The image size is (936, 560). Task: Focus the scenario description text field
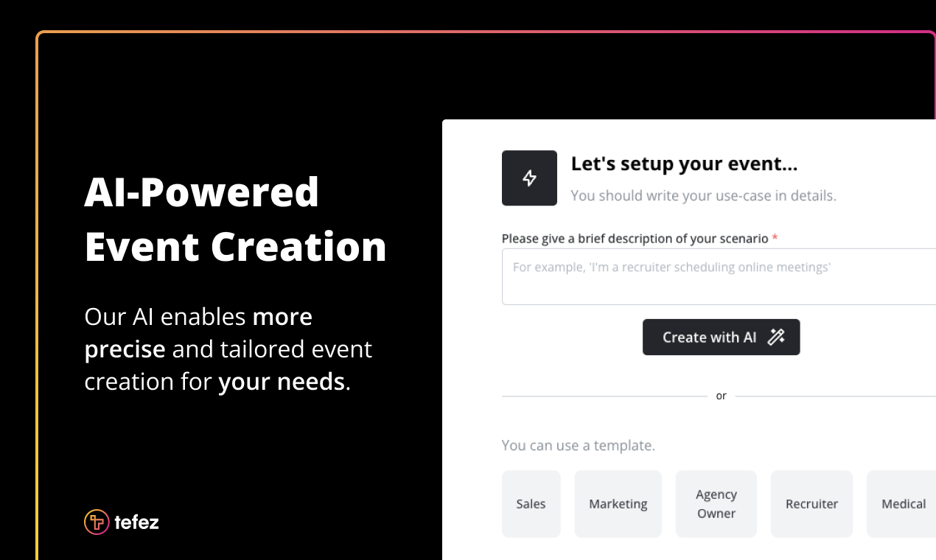719,276
